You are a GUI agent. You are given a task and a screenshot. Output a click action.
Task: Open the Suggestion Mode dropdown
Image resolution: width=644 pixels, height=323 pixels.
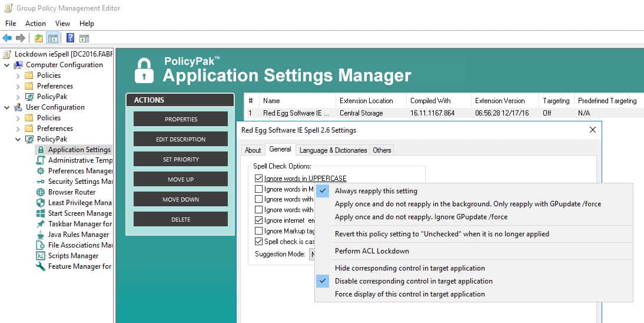312,254
